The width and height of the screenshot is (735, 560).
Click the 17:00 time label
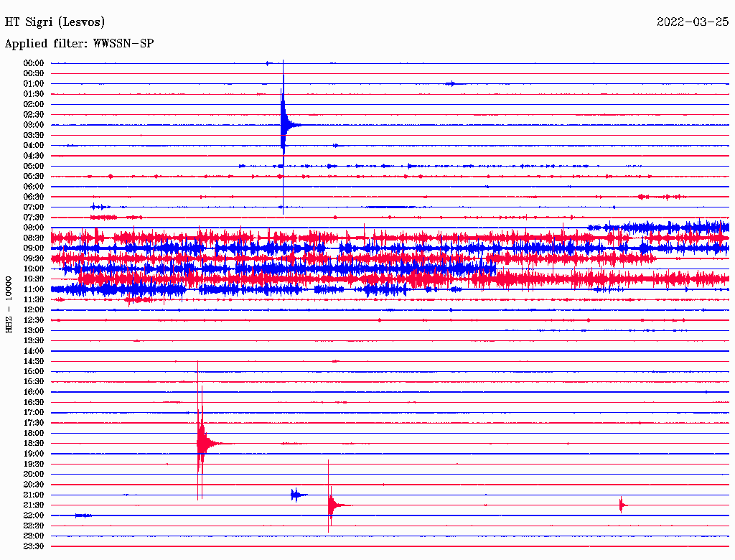(x=34, y=413)
